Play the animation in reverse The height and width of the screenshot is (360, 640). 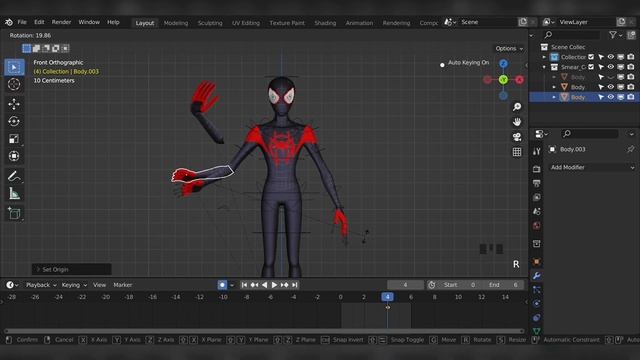[264, 285]
